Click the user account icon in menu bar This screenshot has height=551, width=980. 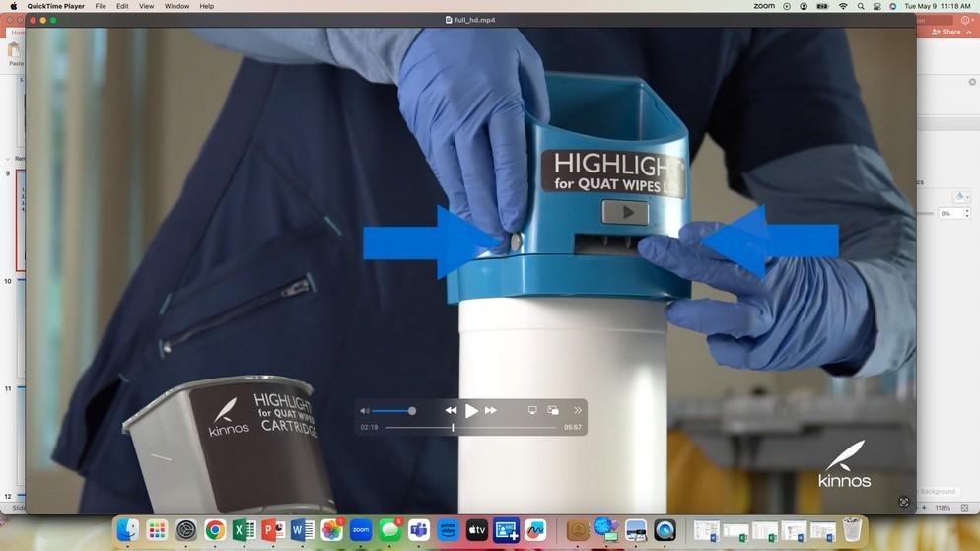tap(804, 6)
